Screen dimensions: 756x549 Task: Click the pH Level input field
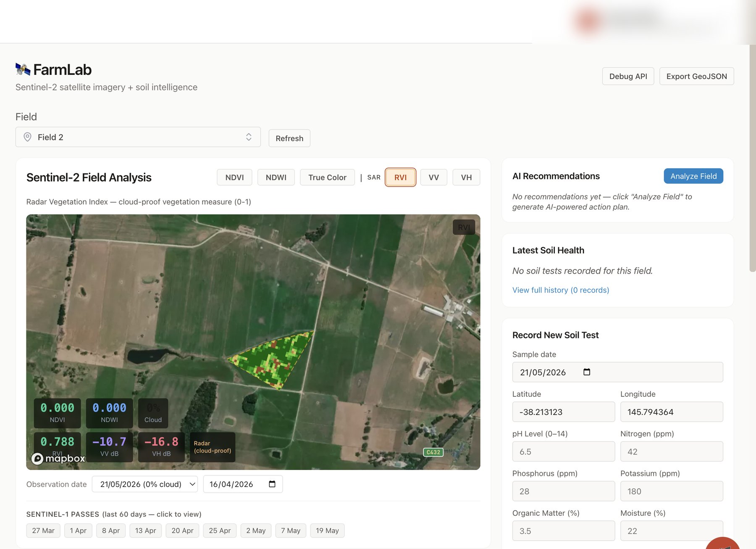563,451
